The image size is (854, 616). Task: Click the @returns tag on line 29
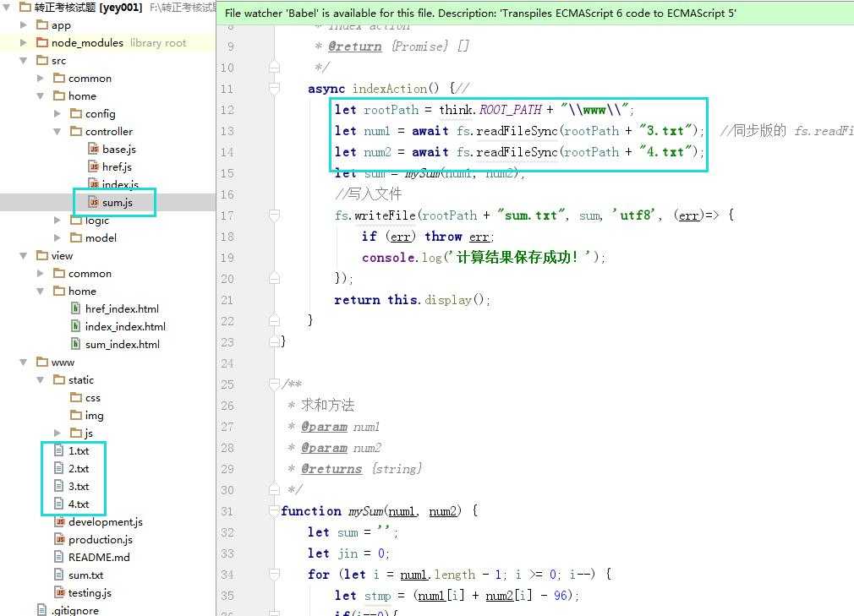pos(331,468)
